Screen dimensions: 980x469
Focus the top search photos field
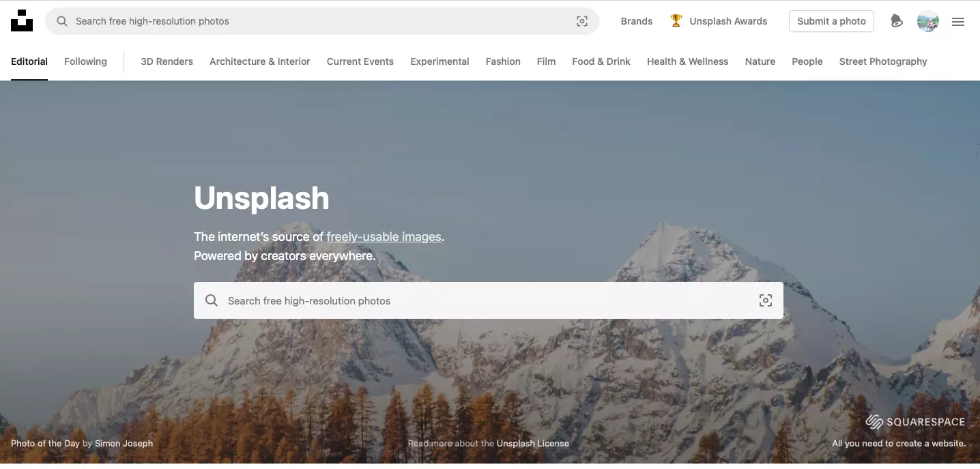(322, 21)
